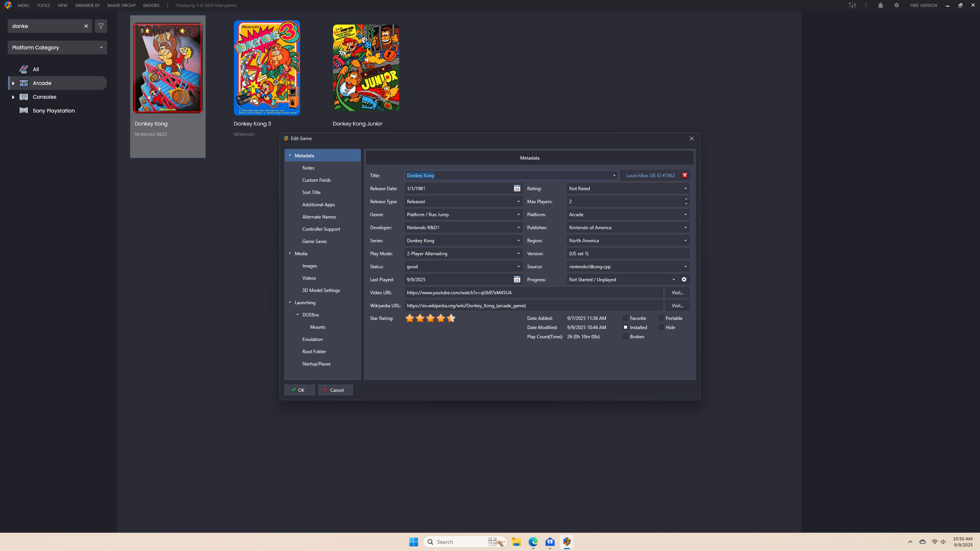
Task: Show hidden tray icons
Action: tap(910, 542)
